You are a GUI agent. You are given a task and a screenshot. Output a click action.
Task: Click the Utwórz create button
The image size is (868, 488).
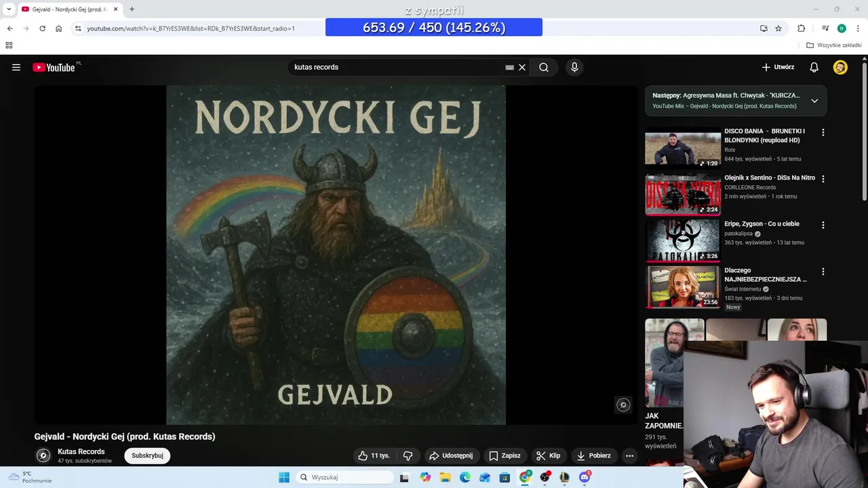point(778,67)
